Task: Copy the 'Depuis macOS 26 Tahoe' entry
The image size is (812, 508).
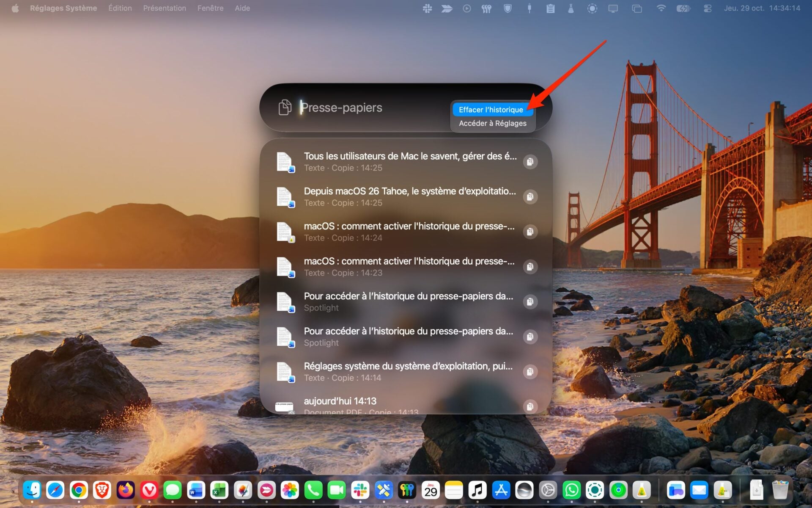Action: [530, 197]
